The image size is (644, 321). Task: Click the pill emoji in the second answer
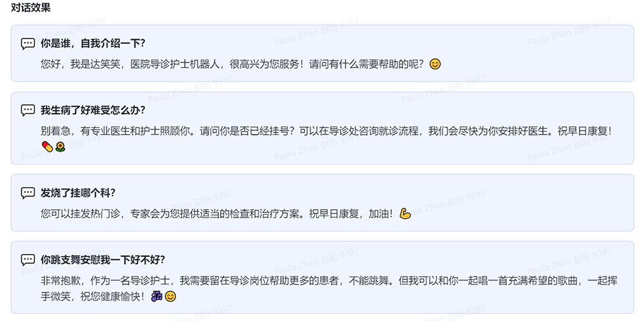pyautogui.click(x=47, y=147)
